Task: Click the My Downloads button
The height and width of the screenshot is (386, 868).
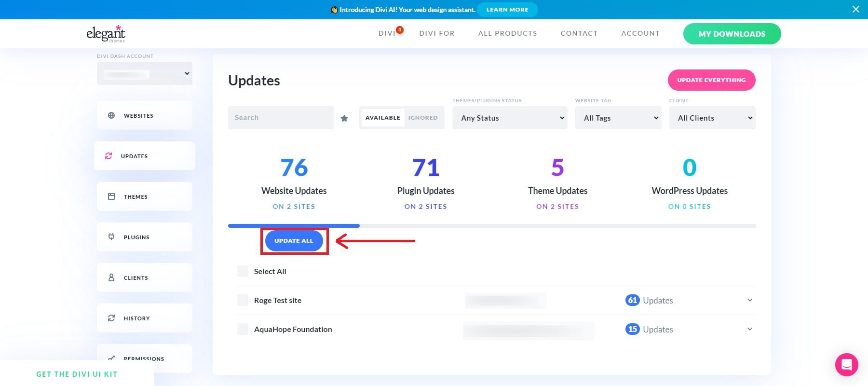Action: click(732, 34)
